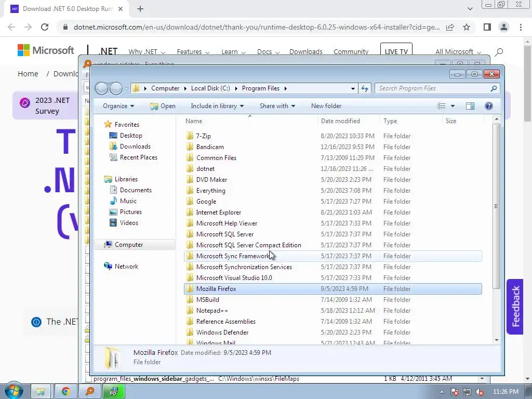Click Chrome icon in the taskbar
Viewport: 532px width, 399px height.
(65, 392)
